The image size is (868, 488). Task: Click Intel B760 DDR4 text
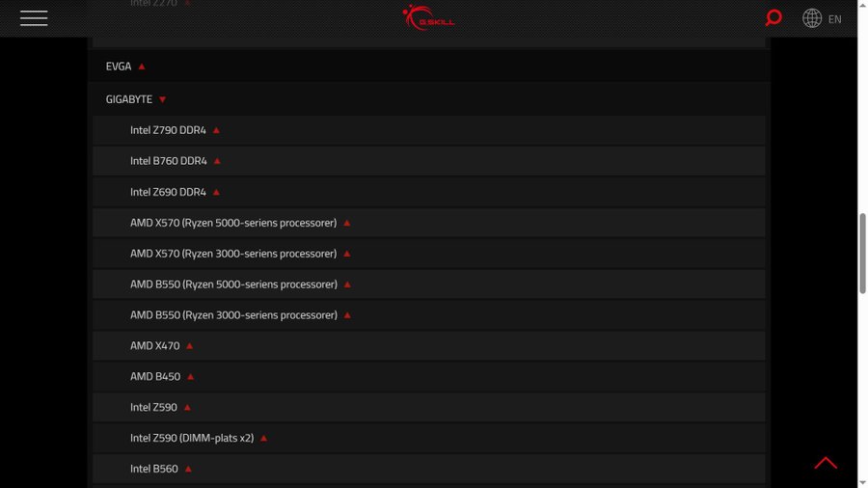click(169, 161)
